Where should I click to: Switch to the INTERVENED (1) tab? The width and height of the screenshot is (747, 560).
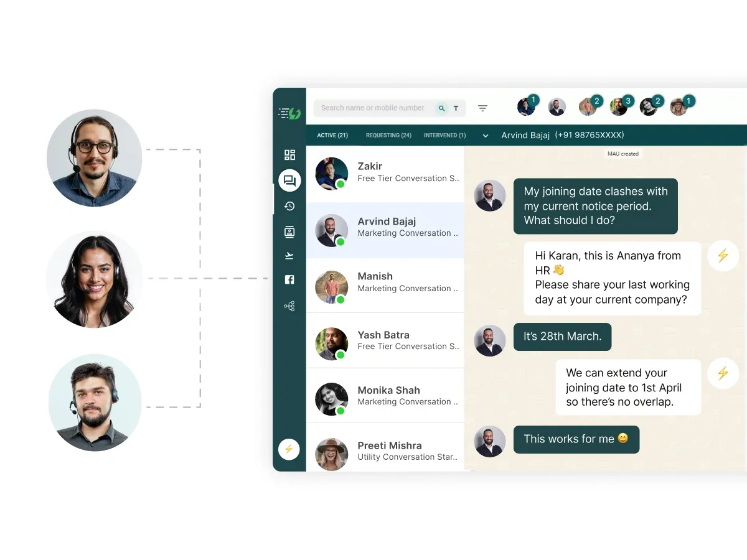point(444,135)
